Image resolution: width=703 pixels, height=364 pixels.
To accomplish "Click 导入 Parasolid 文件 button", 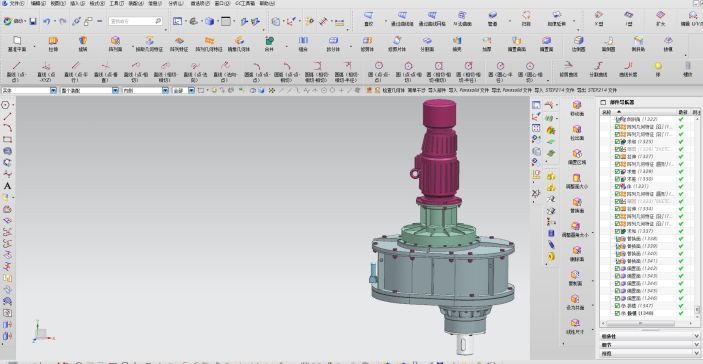I will point(469,91).
